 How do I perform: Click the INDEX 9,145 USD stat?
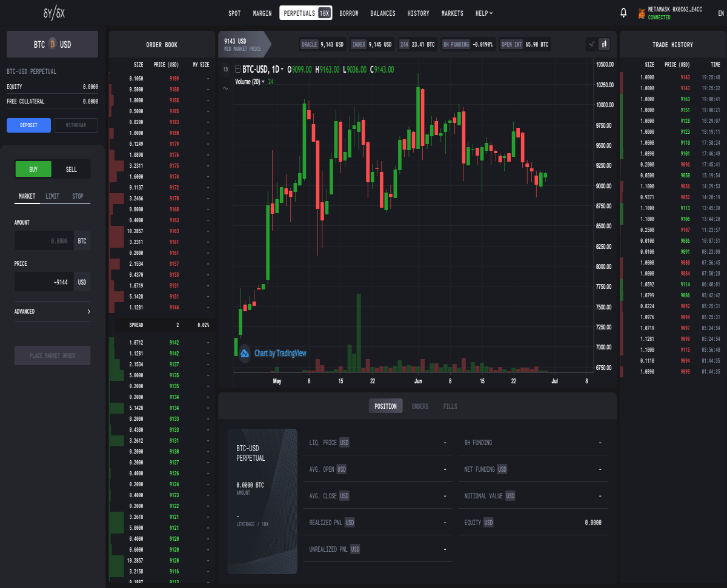(373, 44)
